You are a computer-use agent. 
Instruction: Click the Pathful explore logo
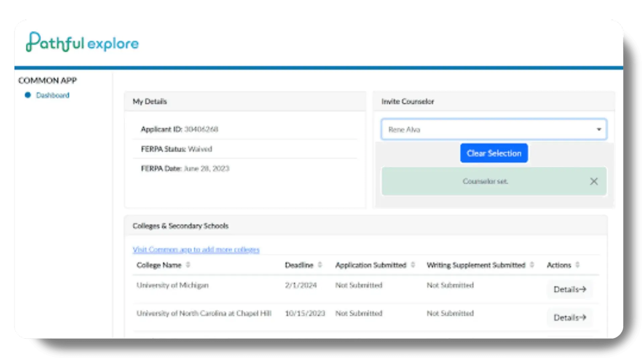(82, 43)
